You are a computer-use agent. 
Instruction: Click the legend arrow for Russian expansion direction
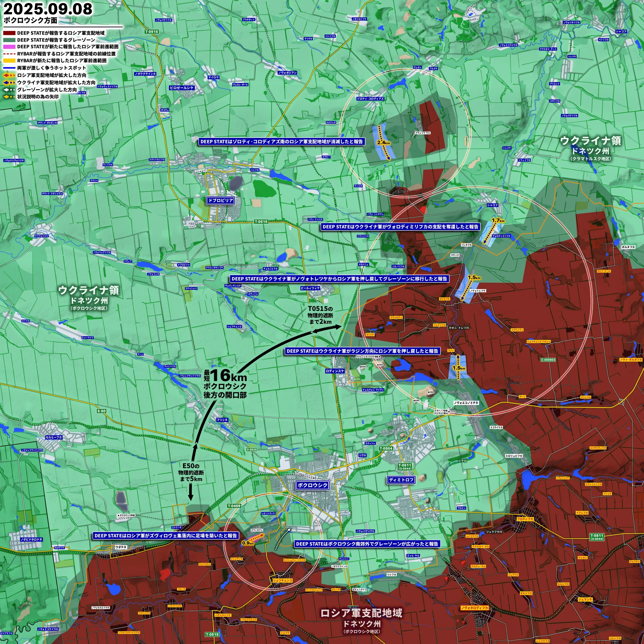click(x=9, y=75)
